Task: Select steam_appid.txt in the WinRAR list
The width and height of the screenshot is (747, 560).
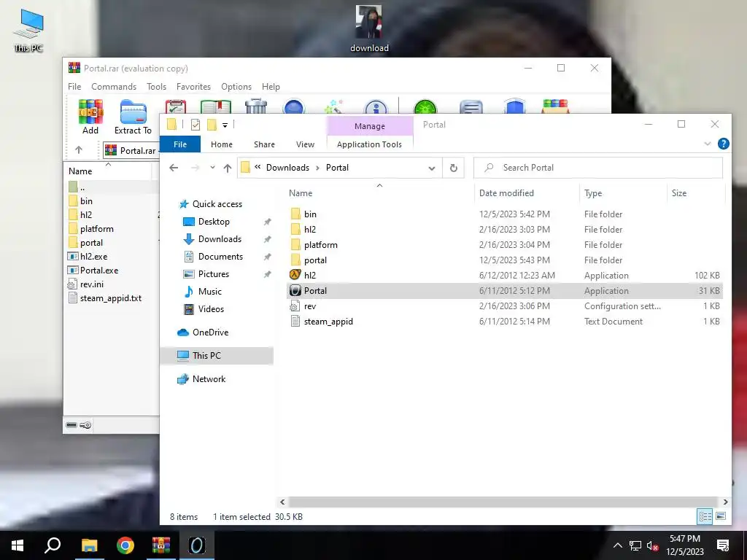Action: [105, 298]
